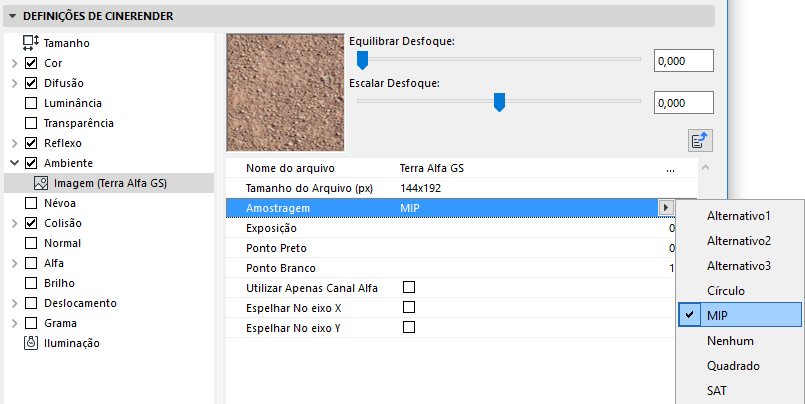Screen dimensions: 805x404
Task: Enable the Alfa channel checkbox
Action: tap(31, 263)
